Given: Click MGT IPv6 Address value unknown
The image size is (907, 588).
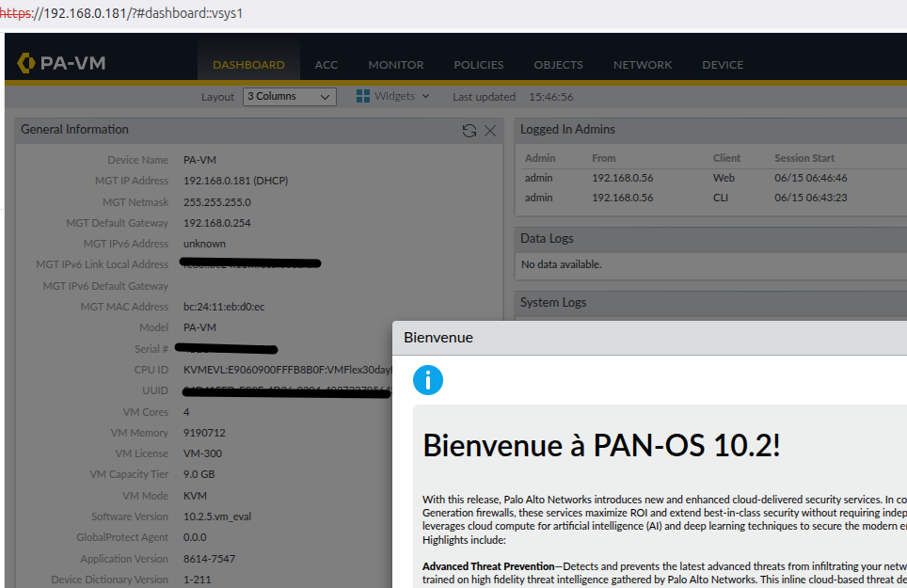Looking at the screenshot, I should 204,244.
